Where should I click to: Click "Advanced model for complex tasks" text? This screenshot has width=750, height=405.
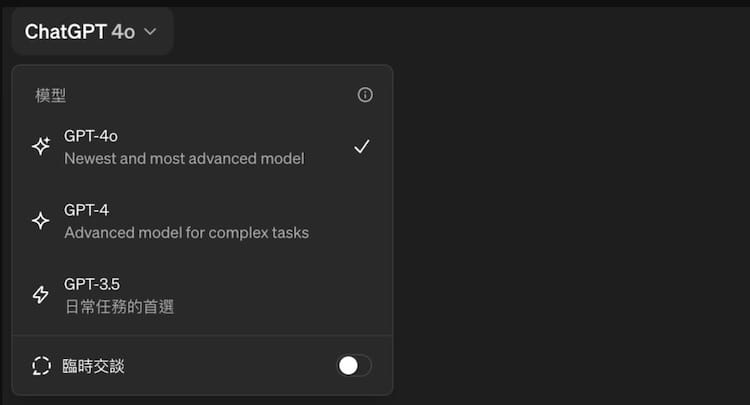tap(187, 233)
